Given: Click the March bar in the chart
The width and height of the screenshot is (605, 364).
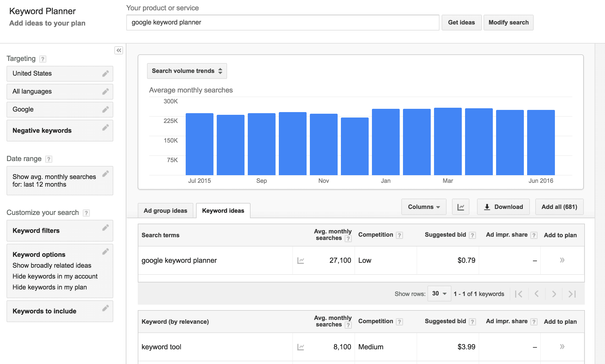Looking at the screenshot, I should tap(448, 141).
